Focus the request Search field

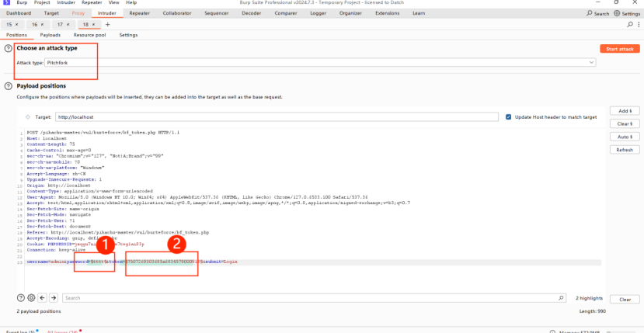(314, 298)
